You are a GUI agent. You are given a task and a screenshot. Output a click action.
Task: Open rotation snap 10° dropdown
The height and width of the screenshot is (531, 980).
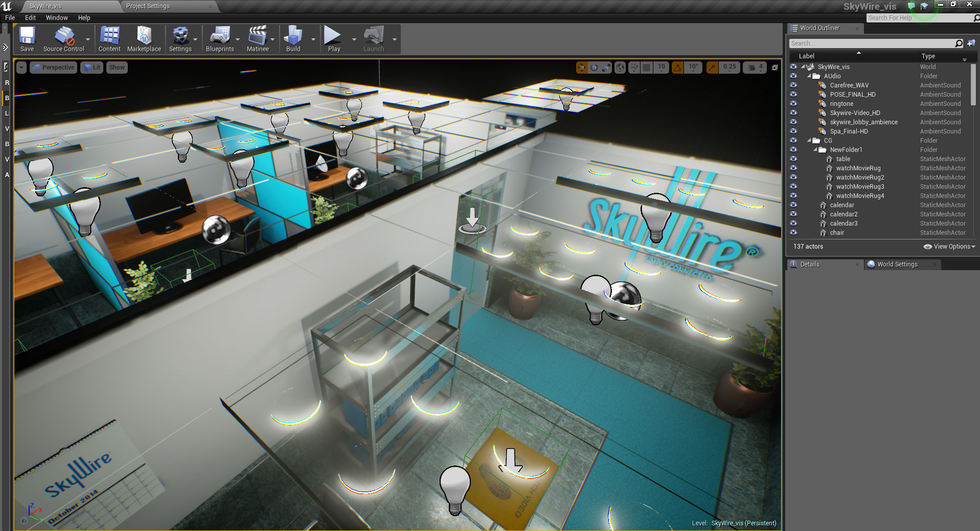point(693,68)
